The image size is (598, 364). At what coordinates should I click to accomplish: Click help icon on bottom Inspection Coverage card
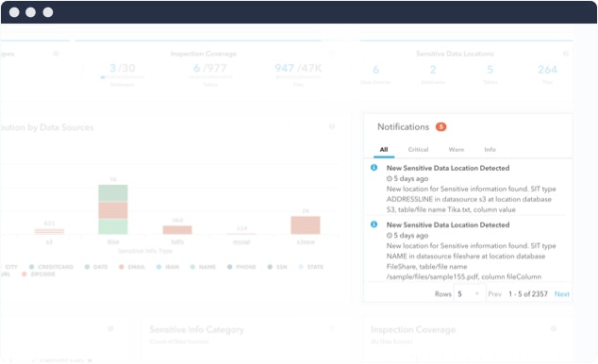pos(554,328)
